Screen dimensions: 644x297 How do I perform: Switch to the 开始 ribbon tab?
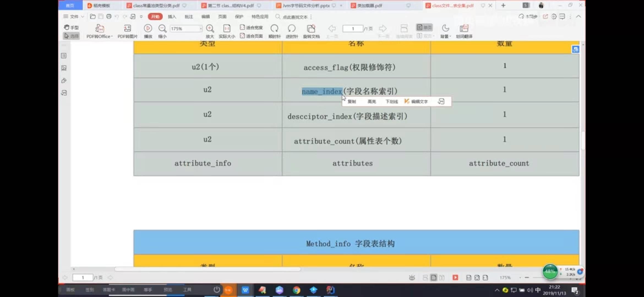tap(155, 16)
